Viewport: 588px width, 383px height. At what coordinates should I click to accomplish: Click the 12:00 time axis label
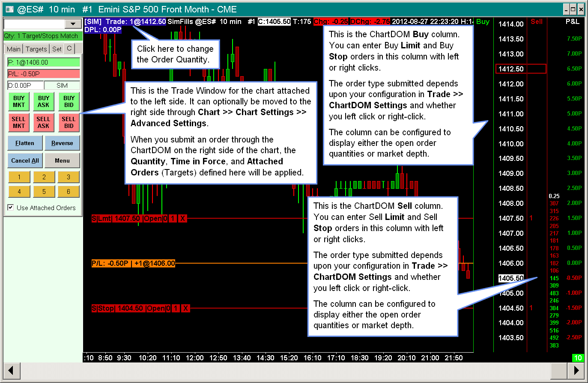[194, 358]
